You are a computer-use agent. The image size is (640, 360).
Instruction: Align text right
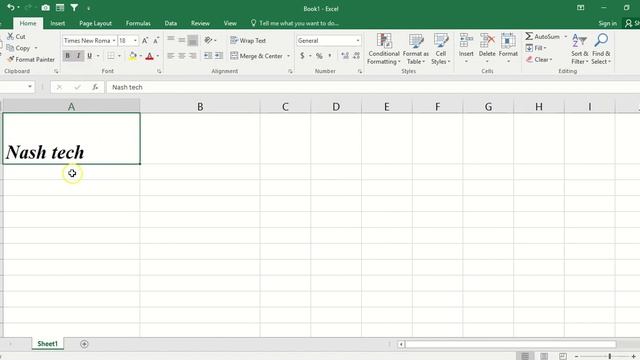pyautogui.click(x=193, y=56)
